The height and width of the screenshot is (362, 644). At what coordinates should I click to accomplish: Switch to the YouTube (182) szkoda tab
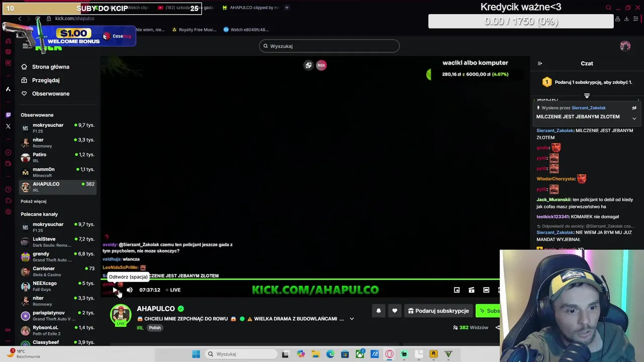(185, 8)
